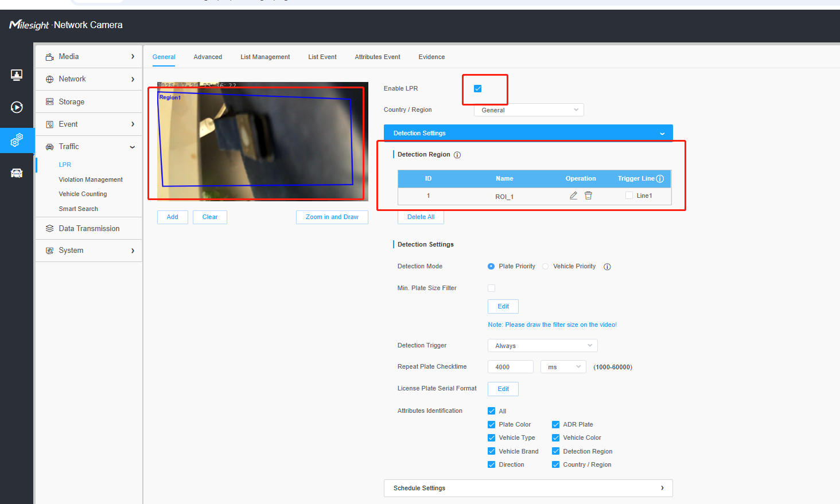Screen dimensions: 840x504
Task: Show Trigger Line info tooltip icon
Action: coord(660,178)
